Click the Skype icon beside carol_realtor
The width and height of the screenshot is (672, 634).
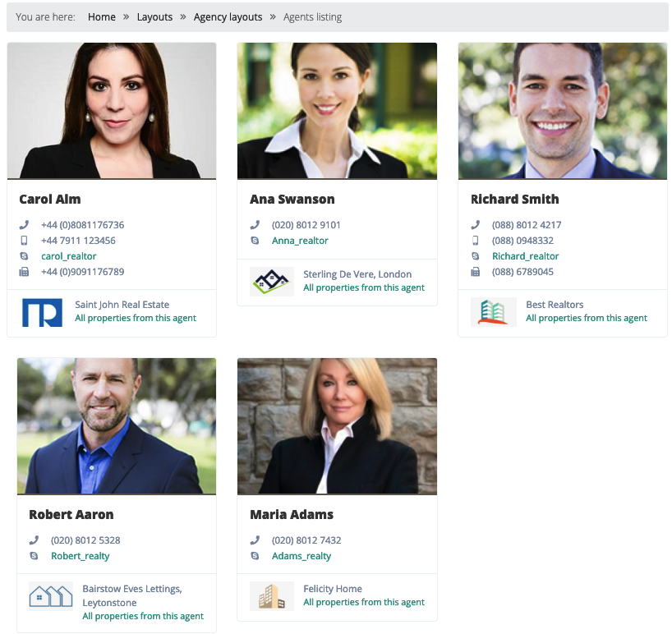tap(24, 256)
